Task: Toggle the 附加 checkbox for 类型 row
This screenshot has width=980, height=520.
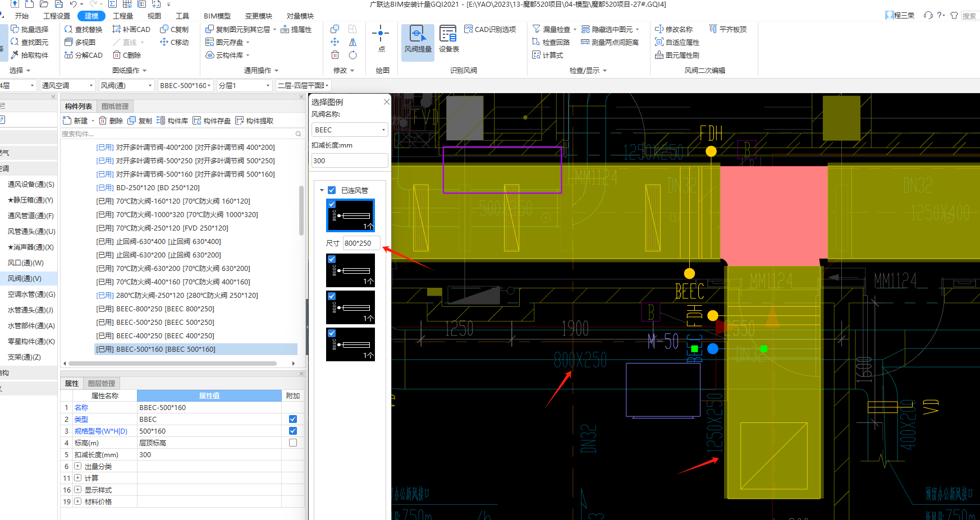Action: pyautogui.click(x=292, y=419)
